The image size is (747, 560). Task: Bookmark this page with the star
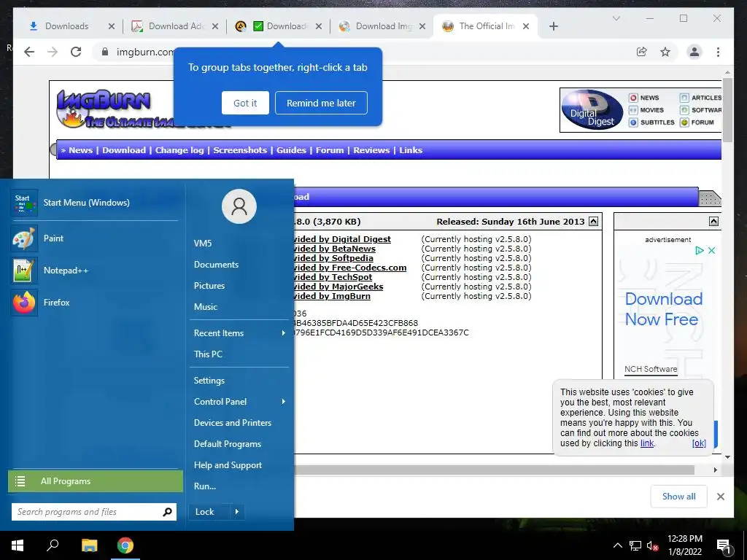click(x=665, y=52)
